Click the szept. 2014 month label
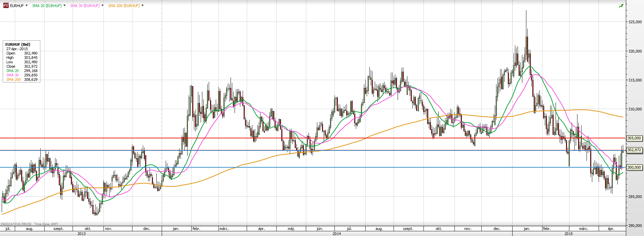This screenshot has height=236, width=644. coord(408,229)
